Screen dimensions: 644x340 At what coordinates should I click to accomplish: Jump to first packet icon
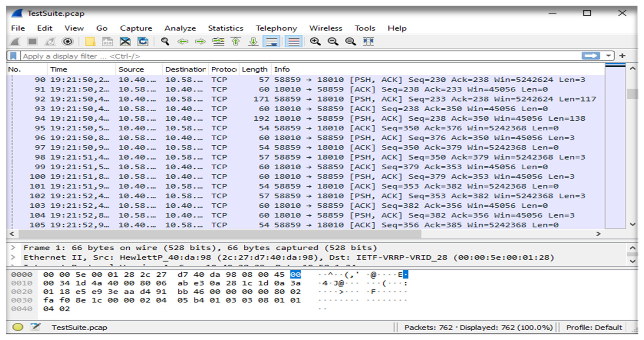[236, 41]
